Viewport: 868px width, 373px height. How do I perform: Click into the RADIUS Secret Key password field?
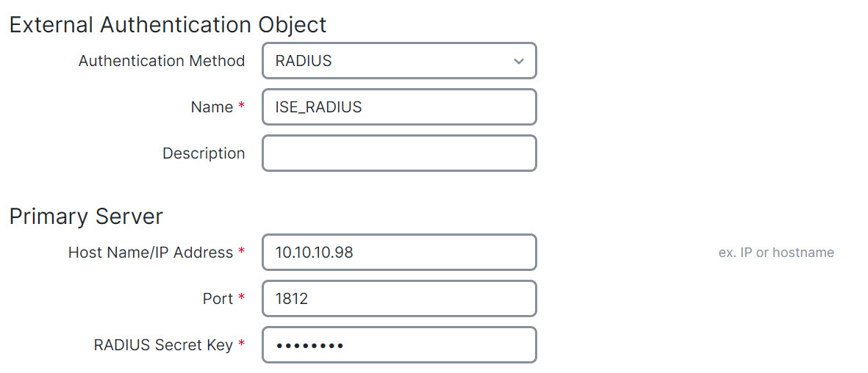(399, 345)
